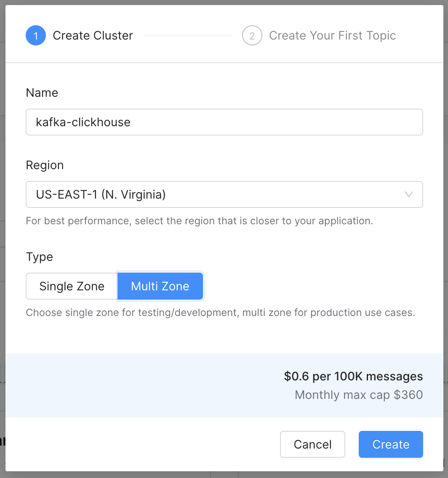Click the step 1 Create Cluster circle icon

click(36, 35)
